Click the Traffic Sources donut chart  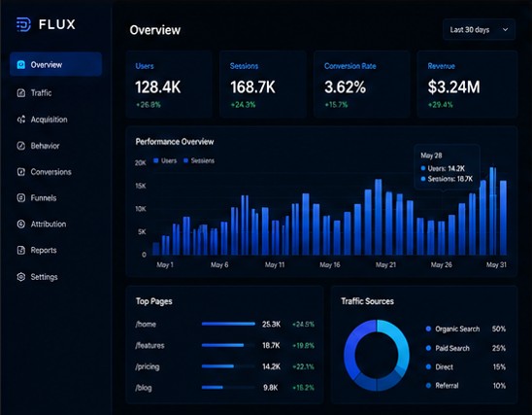(377, 356)
